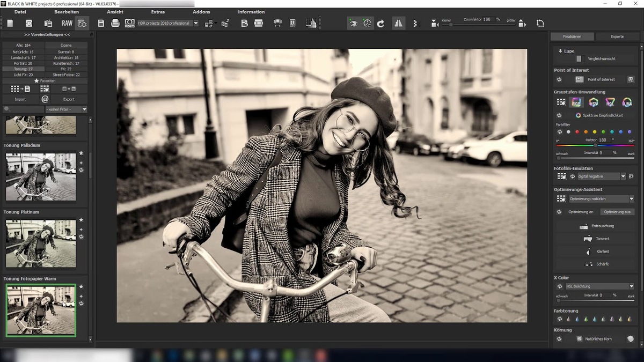Viewport: 644px width, 362px height.
Task: Switch to the Experte tab
Action: click(617, 36)
